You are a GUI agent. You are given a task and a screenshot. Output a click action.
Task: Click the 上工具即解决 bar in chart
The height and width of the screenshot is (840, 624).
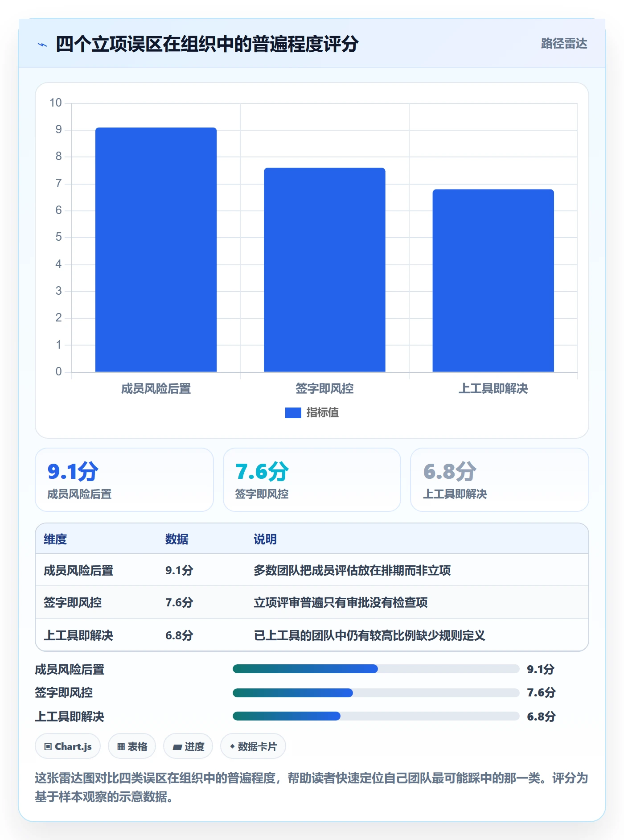[x=493, y=280]
